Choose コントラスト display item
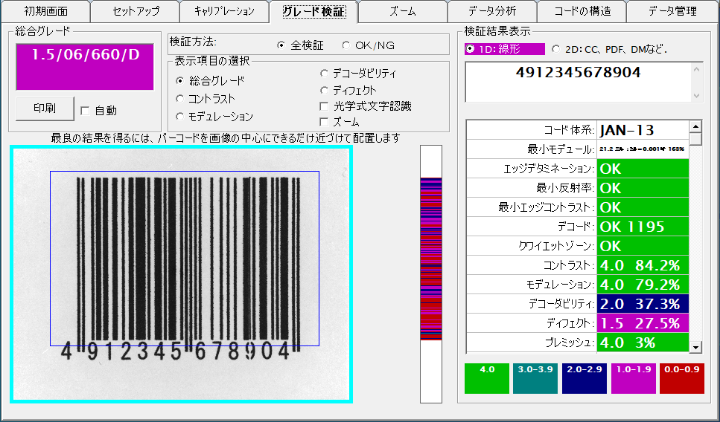 tap(180, 99)
